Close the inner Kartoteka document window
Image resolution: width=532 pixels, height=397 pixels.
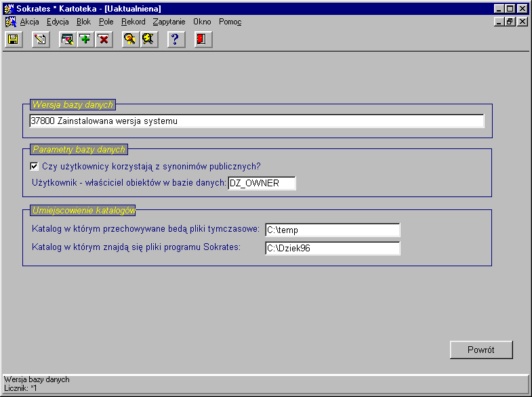coord(523,22)
